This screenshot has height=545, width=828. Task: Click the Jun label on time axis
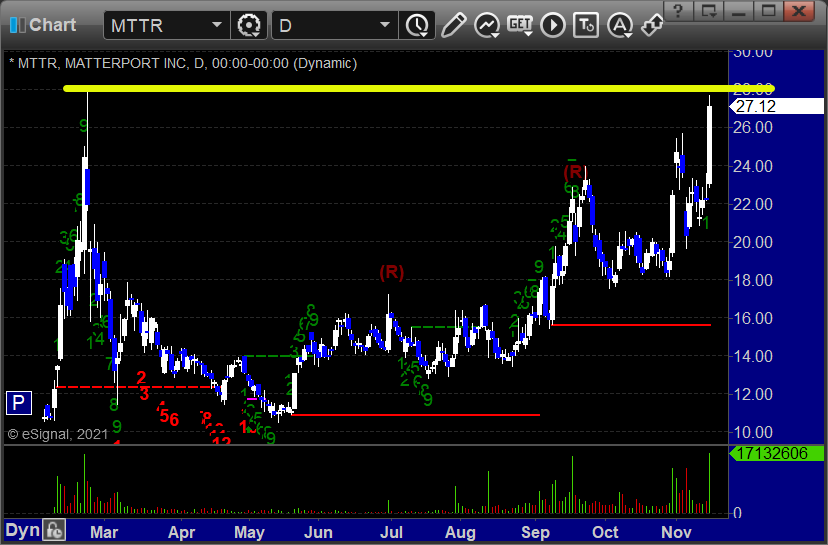click(x=318, y=532)
